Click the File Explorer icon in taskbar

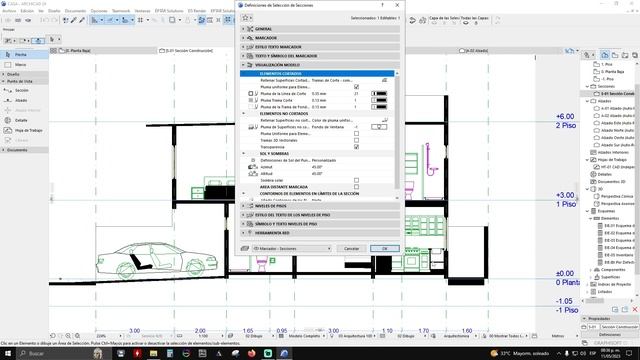pyautogui.click(x=153, y=353)
